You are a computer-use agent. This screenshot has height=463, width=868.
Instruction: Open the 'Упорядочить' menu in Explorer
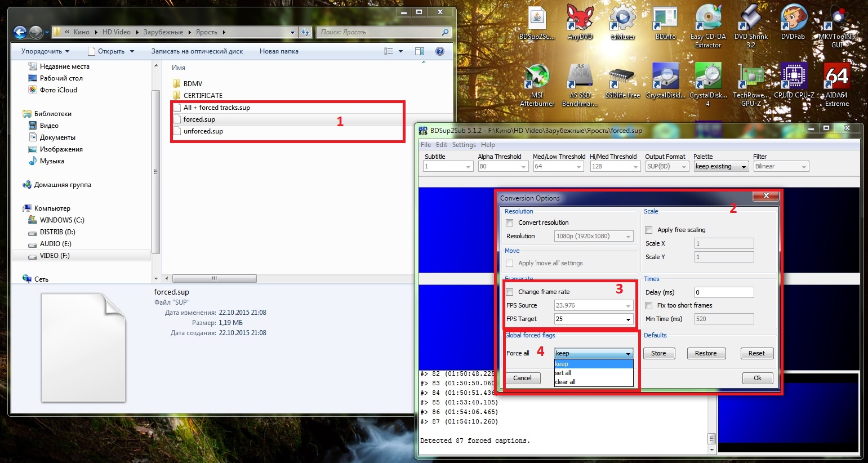(x=45, y=51)
